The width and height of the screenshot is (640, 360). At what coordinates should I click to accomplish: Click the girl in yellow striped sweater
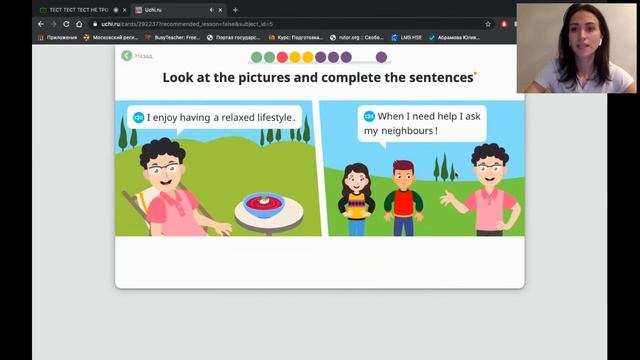pos(356,200)
